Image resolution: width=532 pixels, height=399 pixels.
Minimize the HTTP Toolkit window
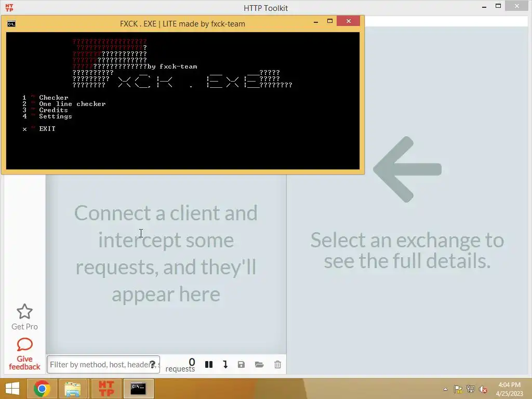[484, 6]
